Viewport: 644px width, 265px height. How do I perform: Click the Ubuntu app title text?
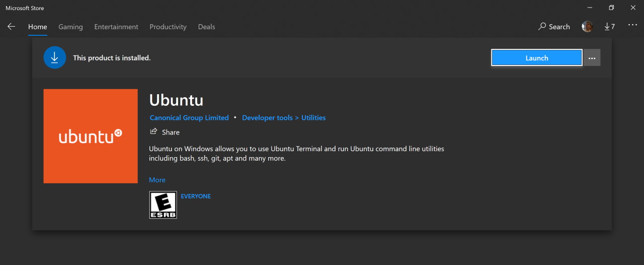176,100
